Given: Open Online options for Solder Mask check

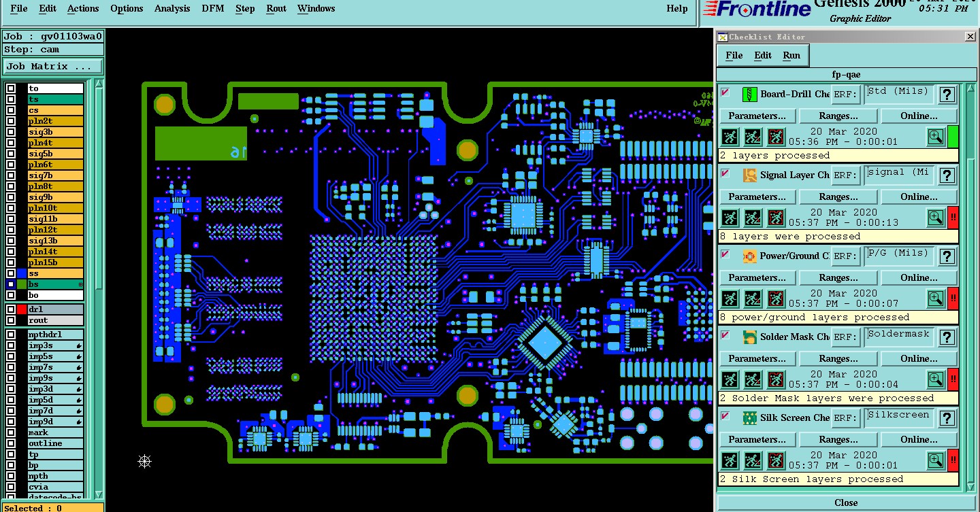Looking at the screenshot, I should point(919,358).
